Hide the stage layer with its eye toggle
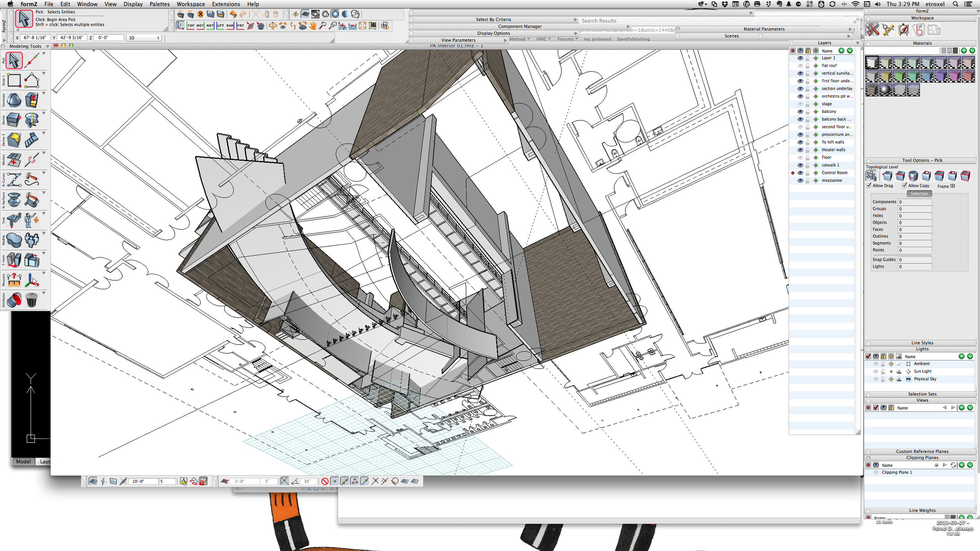Screen dimensions: 980x551 click(800, 104)
